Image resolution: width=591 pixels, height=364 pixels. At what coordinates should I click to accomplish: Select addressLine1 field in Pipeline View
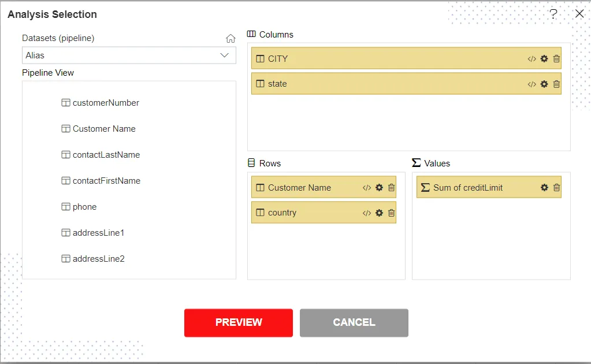[98, 233]
